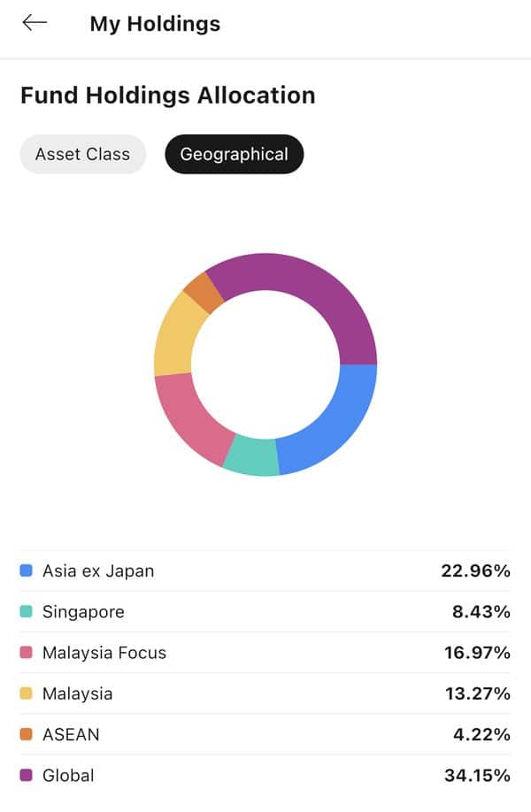Screen dimensions: 531x812
Task: Click the yellow Malaysia legend swatch
Action: pos(26,693)
